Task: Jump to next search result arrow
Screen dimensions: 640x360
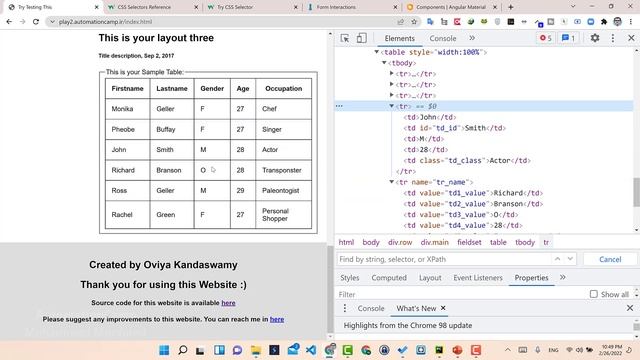Action: [570, 259]
